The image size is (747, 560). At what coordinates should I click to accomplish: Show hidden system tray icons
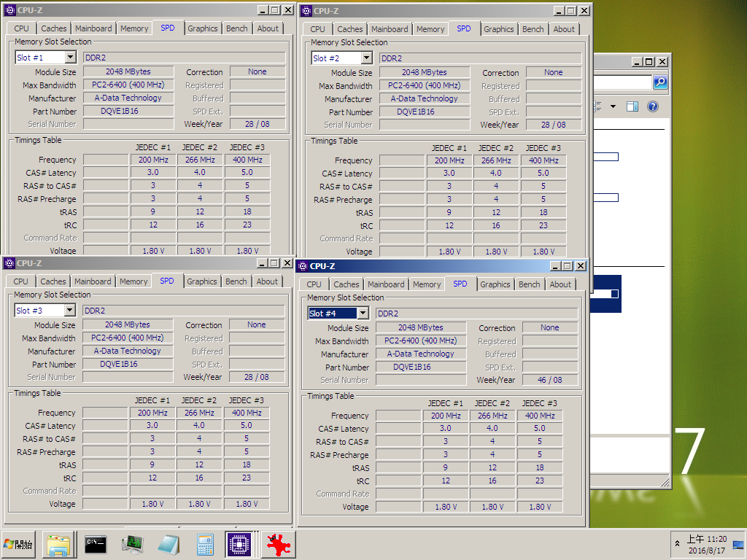point(677,542)
